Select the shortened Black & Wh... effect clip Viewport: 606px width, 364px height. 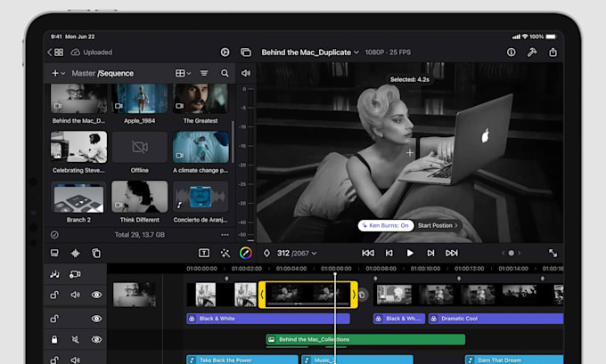tap(399, 319)
